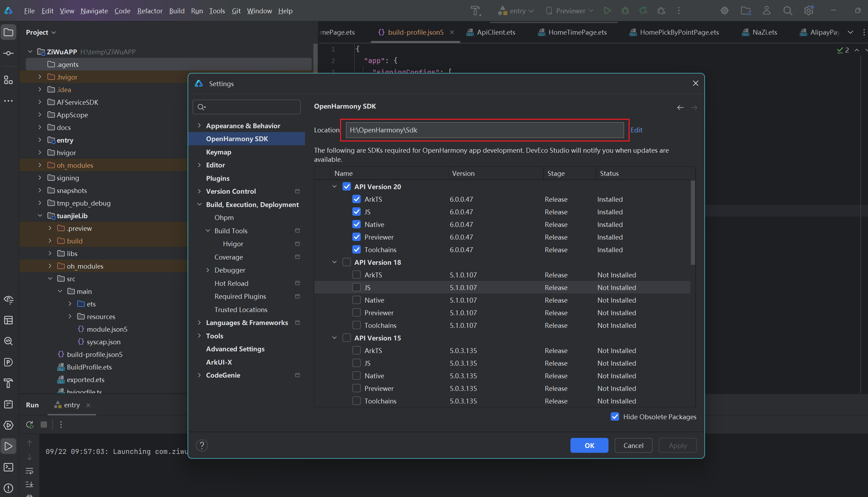Uncheck API Version 20 checkbox
Image resolution: width=868 pixels, height=497 pixels.
347,187
